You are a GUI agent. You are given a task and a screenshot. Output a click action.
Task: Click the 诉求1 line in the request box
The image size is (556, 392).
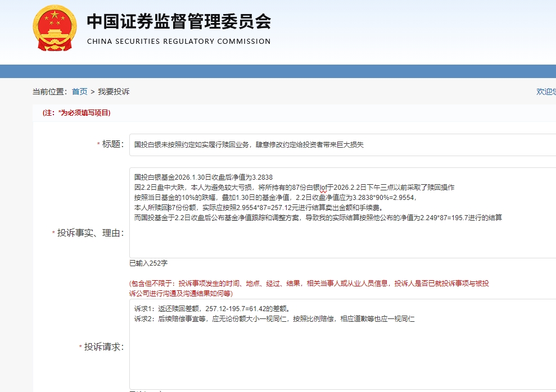[213, 309]
